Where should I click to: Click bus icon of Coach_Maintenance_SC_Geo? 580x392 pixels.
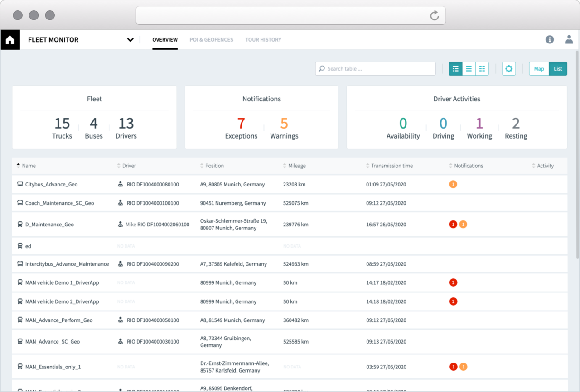point(20,203)
